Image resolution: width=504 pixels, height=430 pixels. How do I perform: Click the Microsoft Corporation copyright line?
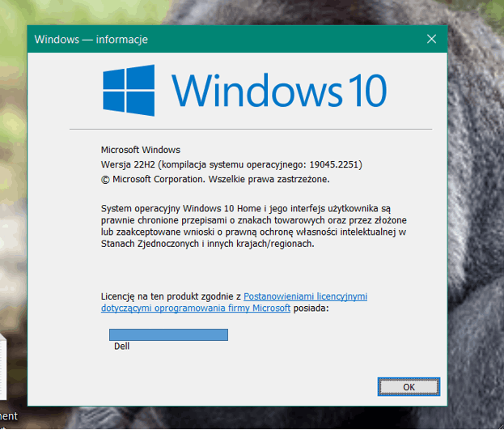(215, 179)
